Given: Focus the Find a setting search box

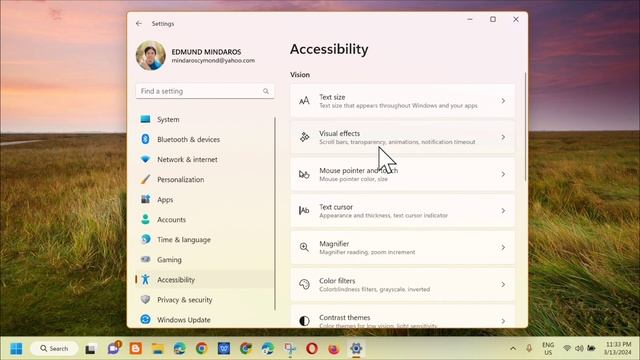Looking at the screenshot, I should [x=205, y=91].
